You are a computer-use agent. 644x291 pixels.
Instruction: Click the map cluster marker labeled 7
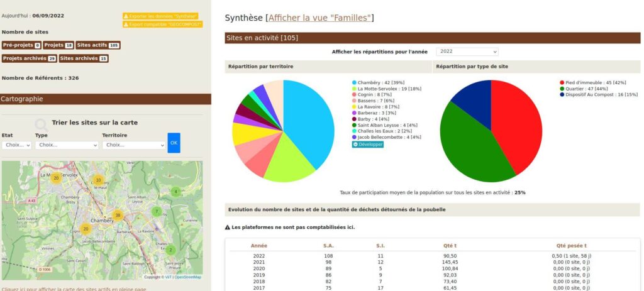tap(156, 212)
